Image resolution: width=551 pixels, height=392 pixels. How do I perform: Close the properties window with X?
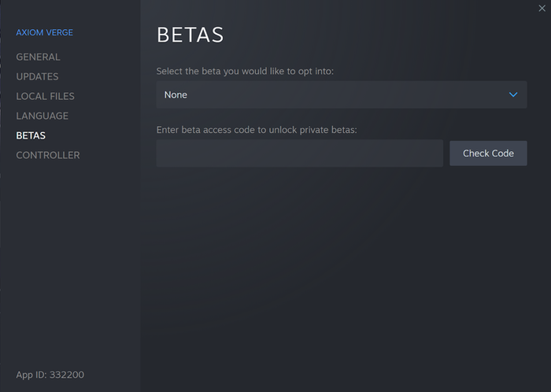542,7
